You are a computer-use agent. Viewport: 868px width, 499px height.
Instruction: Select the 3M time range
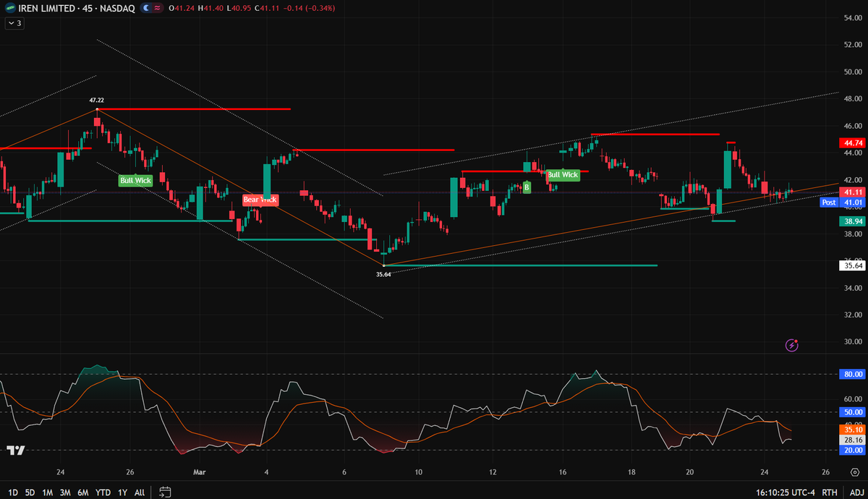65,492
